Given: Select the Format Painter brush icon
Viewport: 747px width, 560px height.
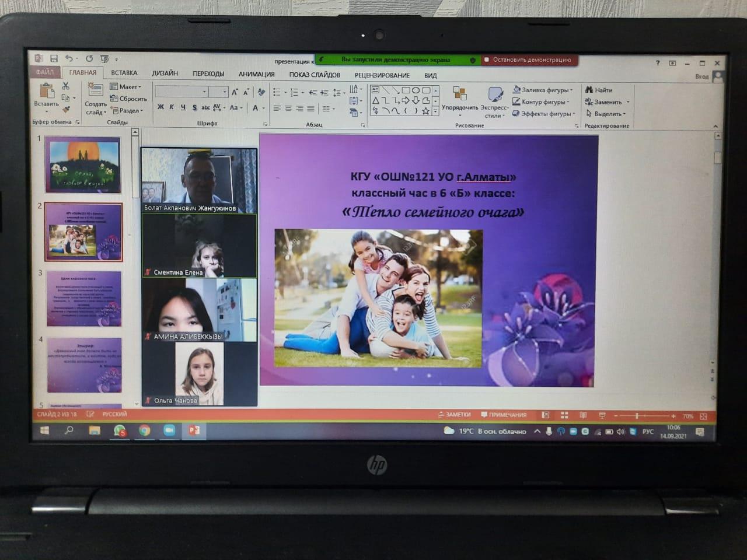Looking at the screenshot, I should coord(66,110).
